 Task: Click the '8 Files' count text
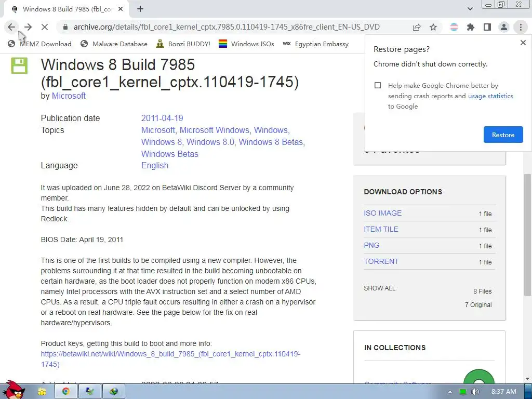pos(483,291)
